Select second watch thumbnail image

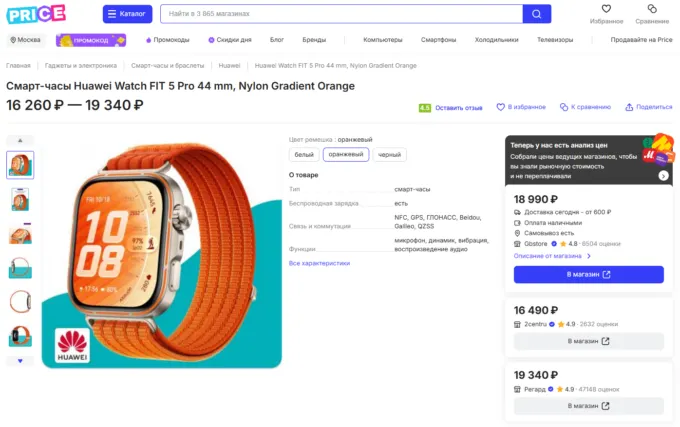[20, 199]
